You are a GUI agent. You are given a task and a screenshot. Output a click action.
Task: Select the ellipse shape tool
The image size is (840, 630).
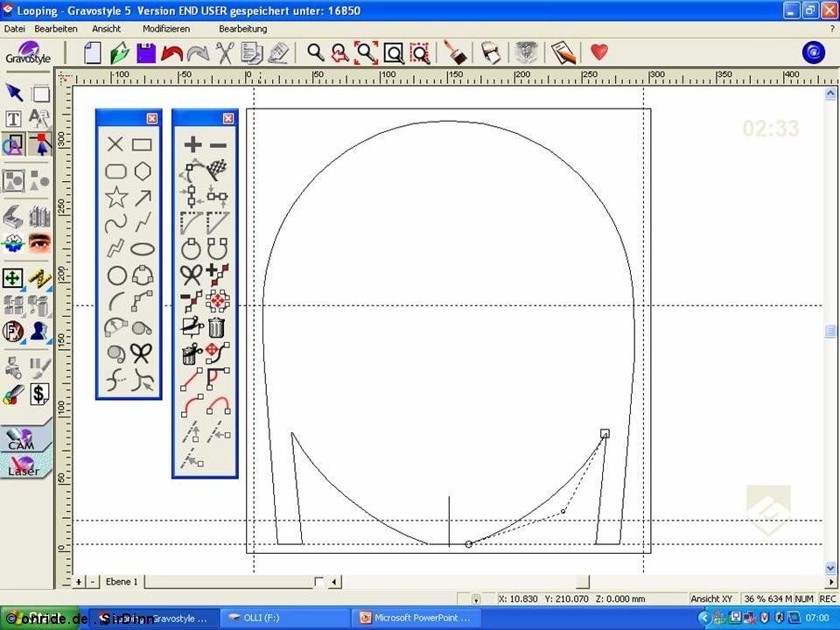pyautogui.click(x=143, y=249)
